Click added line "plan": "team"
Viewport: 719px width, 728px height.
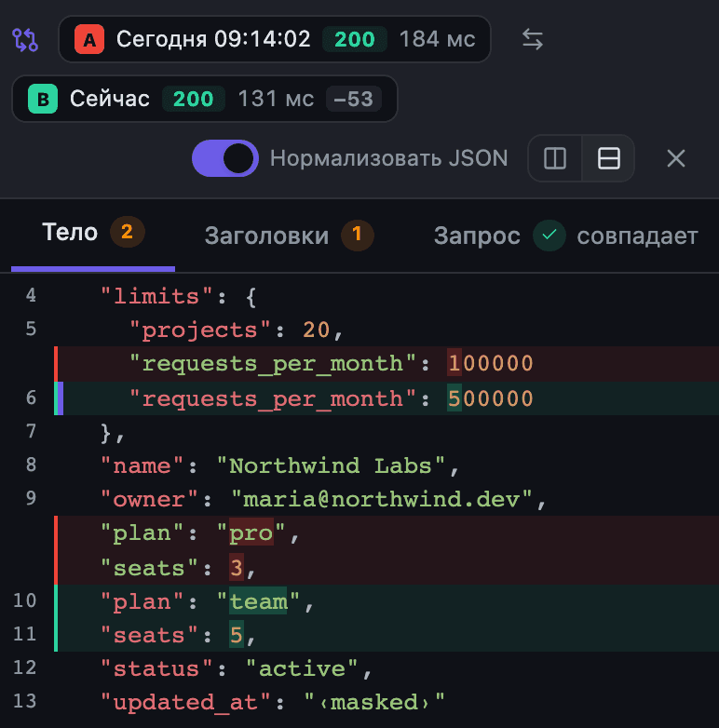coord(387,602)
